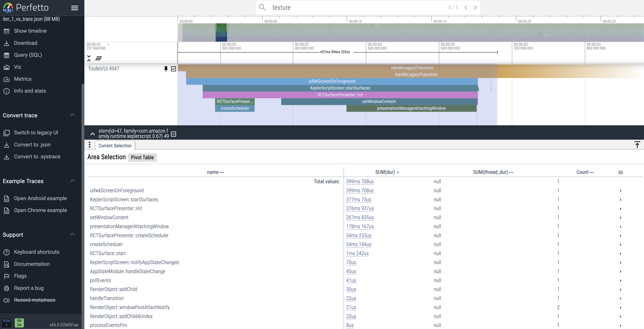The image size is (644, 329).
Task: Open the SUM(dur) sort dropdown
Action: point(398,172)
